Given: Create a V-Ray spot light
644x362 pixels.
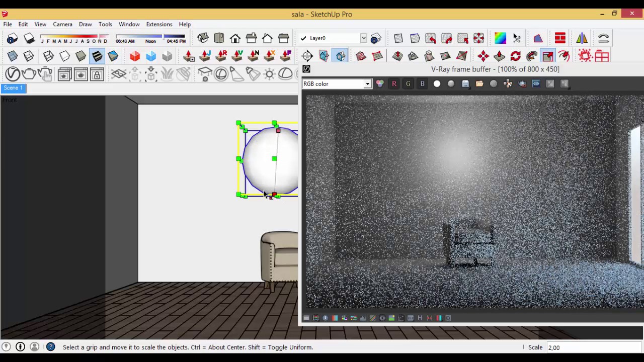Looking at the screenshot, I should click(237, 74).
